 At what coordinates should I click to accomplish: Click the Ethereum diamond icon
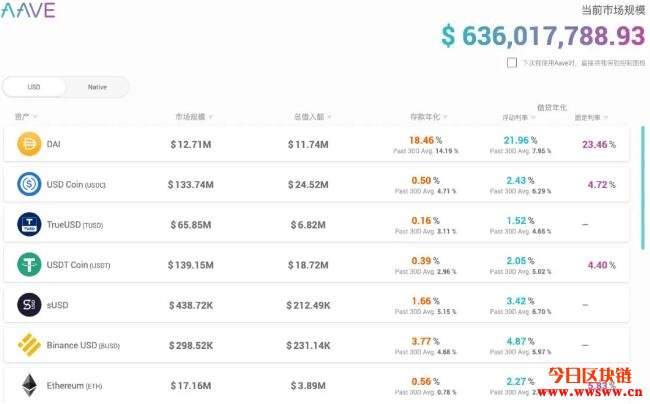tap(29, 385)
